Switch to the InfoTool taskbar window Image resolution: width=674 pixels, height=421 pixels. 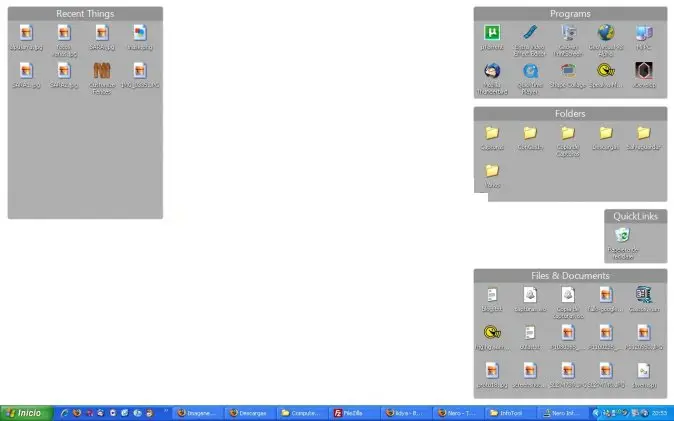tap(510, 413)
